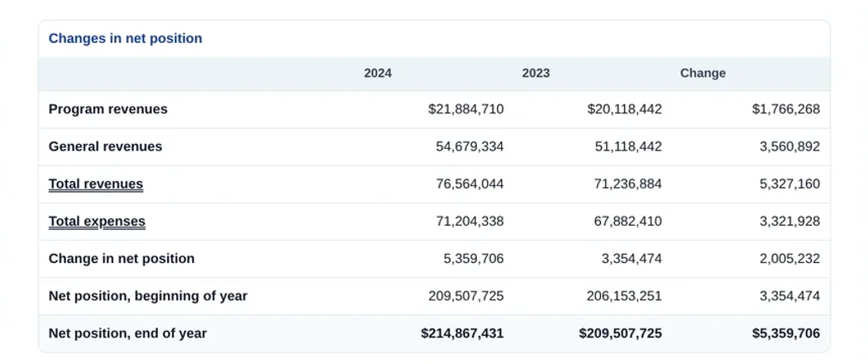Click 'Net position, beginning of year' label
Image resolution: width=868 pixels, height=364 pixels.
click(148, 296)
